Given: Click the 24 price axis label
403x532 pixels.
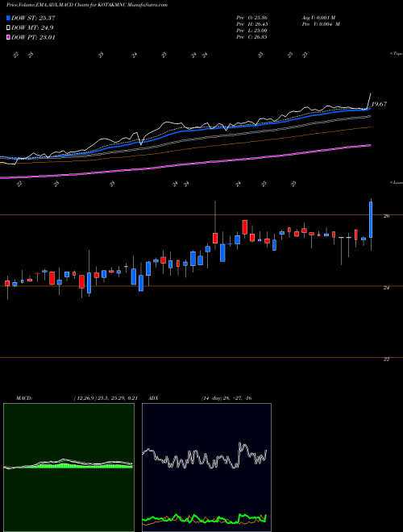Looking at the screenshot, I should point(386,288).
